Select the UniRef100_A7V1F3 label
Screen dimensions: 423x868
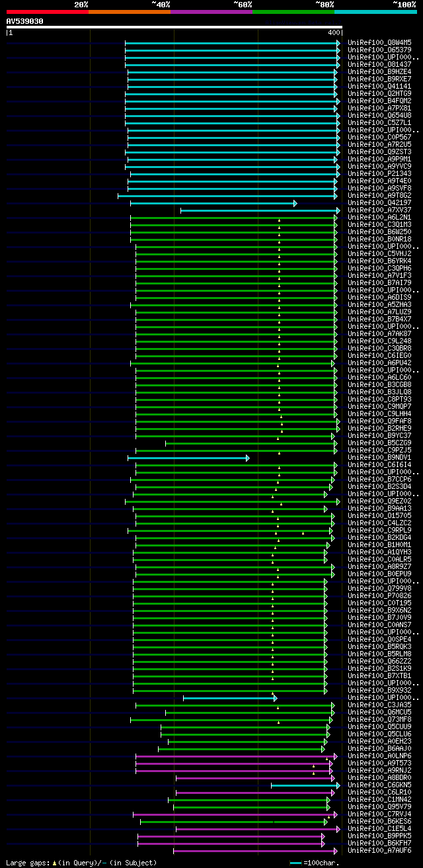tap(379, 276)
